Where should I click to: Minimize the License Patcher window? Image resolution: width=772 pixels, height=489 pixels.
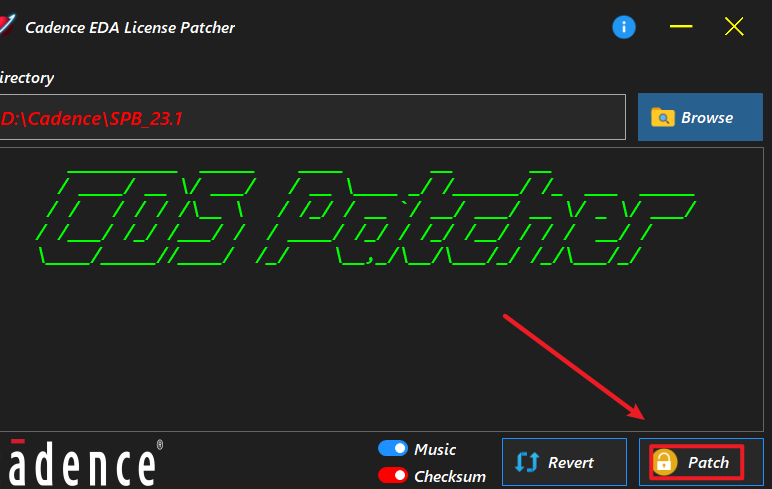(x=681, y=27)
